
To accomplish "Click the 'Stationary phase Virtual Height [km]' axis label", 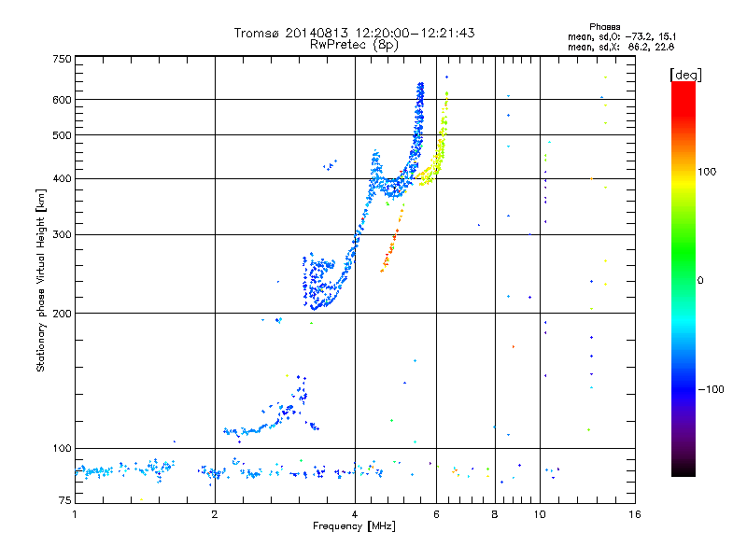I will 40,280.
